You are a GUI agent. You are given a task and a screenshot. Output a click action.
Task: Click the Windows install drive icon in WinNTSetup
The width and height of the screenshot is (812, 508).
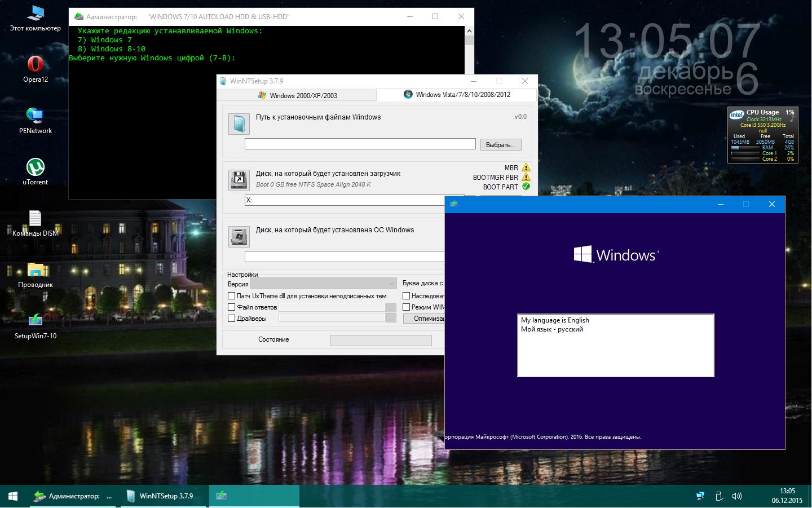pos(239,237)
